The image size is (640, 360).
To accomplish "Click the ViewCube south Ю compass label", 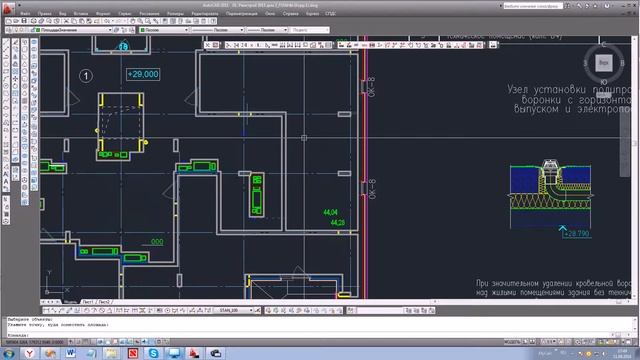I will 604,82.
